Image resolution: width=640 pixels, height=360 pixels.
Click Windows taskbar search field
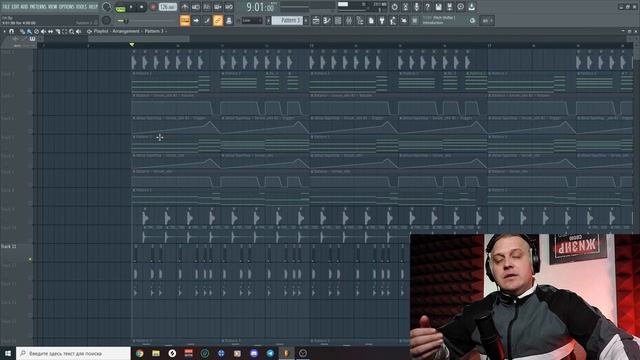pyautogui.click(x=73, y=353)
